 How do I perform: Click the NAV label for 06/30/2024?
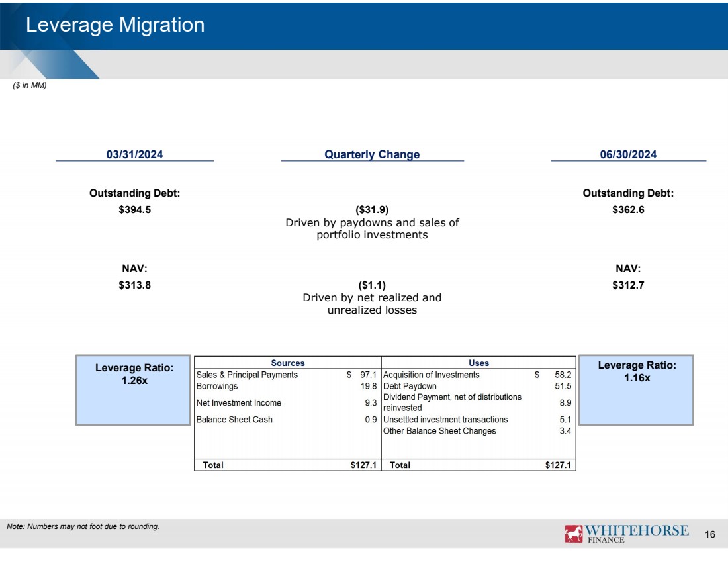pos(628,269)
